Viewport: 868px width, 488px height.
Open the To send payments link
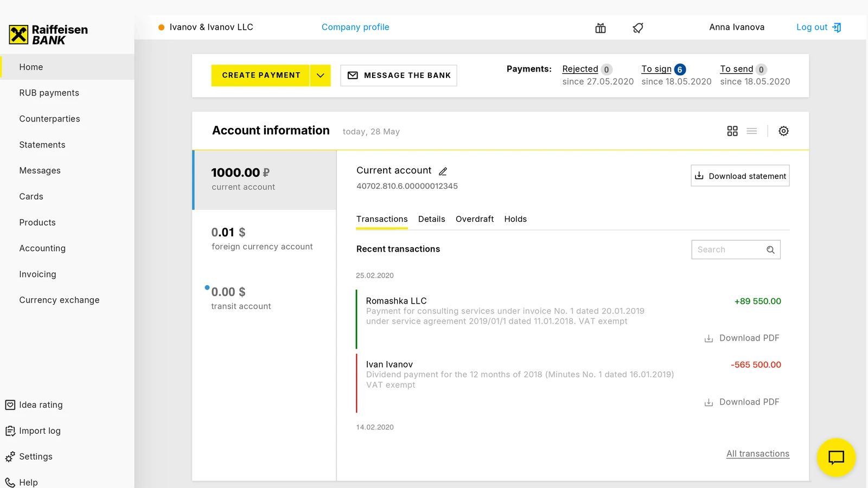click(x=736, y=69)
